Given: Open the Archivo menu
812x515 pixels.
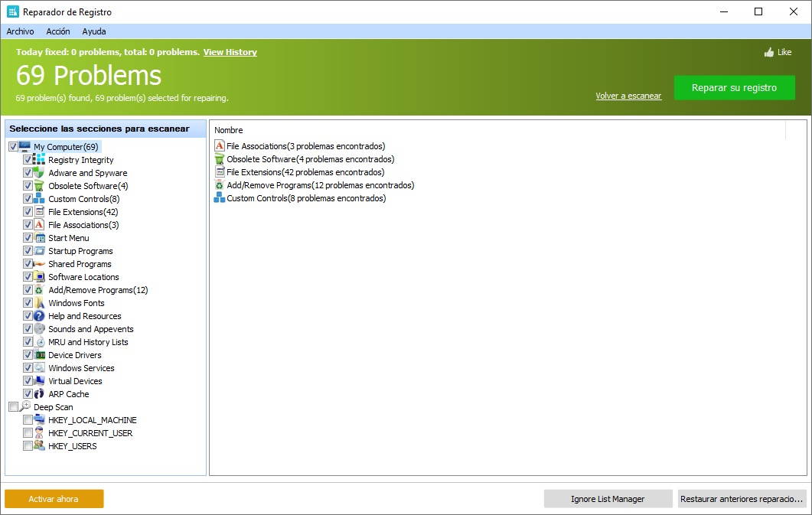Looking at the screenshot, I should pos(20,31).
